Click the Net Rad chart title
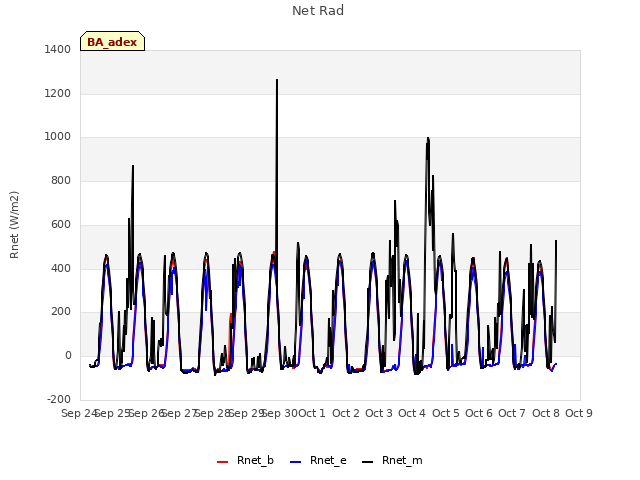 click(318, 11)
